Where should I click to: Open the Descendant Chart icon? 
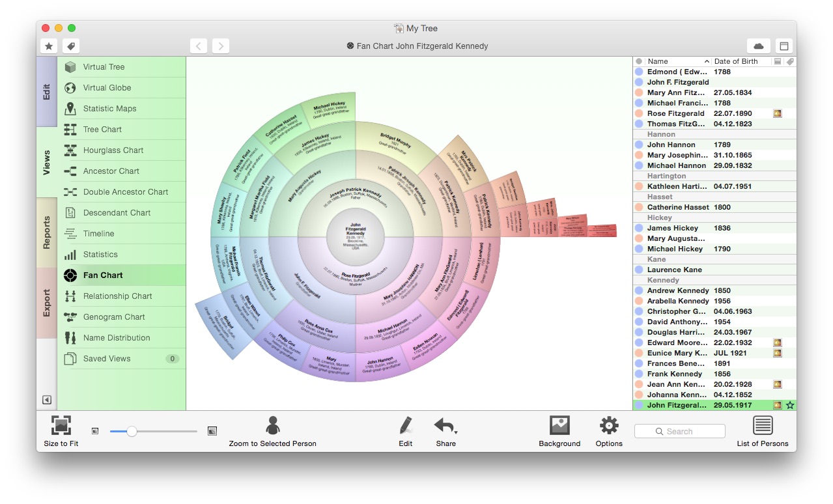pos(70,213)
